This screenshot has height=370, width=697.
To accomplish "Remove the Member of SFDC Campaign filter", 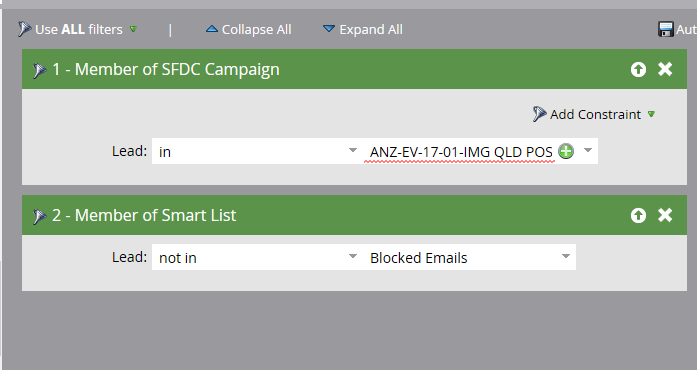I will click(665, 69).
